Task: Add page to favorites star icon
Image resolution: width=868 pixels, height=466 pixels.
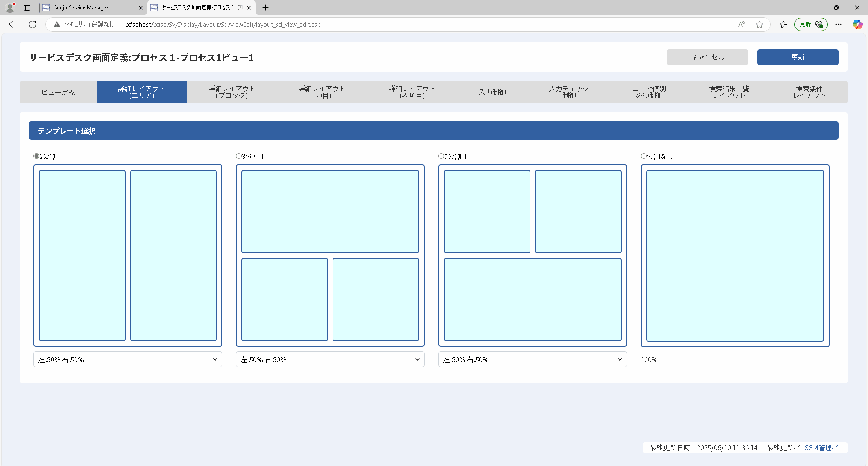Action: [760, 24]
